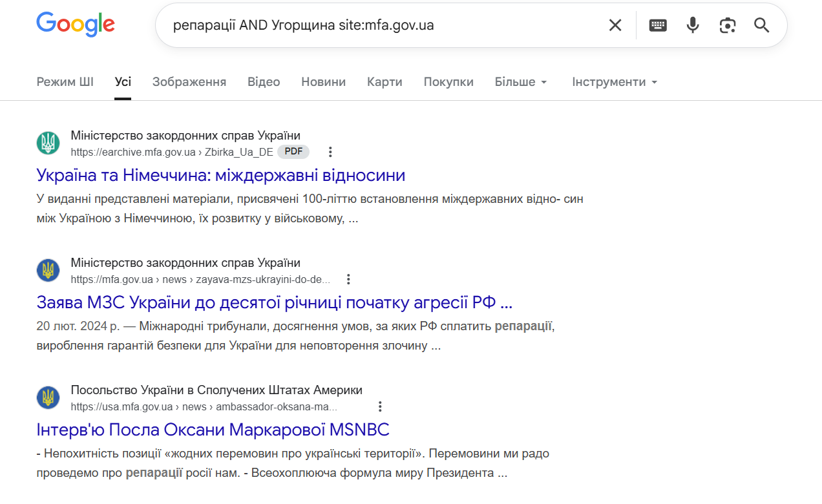Viewport: 822px width, 504px height.
Task: Open three-dot menu for zayava-mzs result
Action: (348, 279)
